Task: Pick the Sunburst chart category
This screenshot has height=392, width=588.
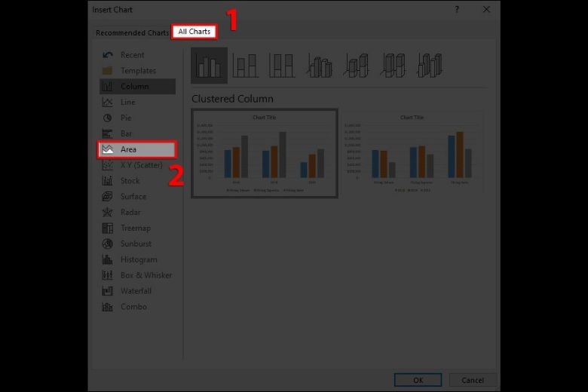Action: (x=137, y=243)
